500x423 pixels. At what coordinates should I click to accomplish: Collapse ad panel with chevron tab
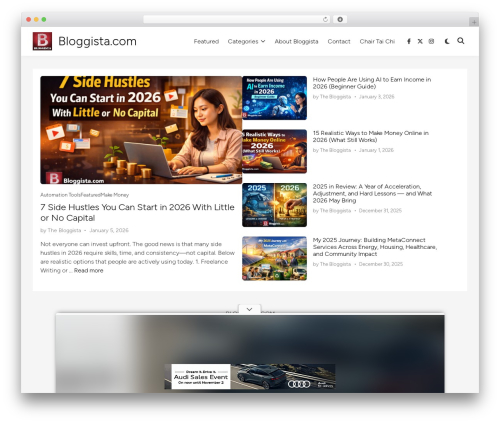(x=249, y=309)
